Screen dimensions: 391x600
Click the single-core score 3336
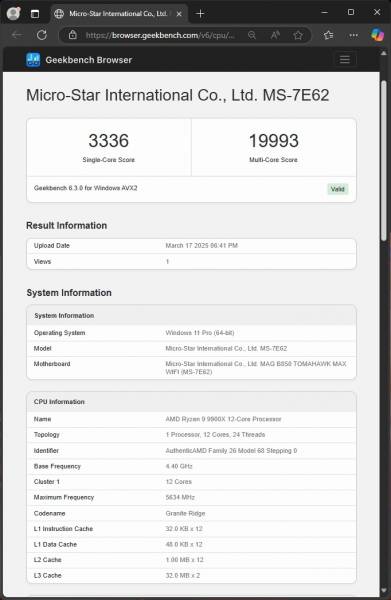[x=109, y=141]
